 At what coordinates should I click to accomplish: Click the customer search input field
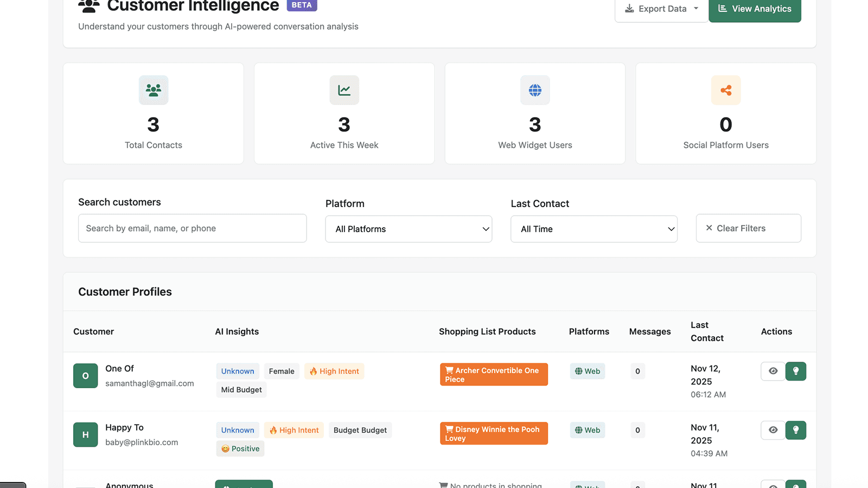click(x=192, y=228)
